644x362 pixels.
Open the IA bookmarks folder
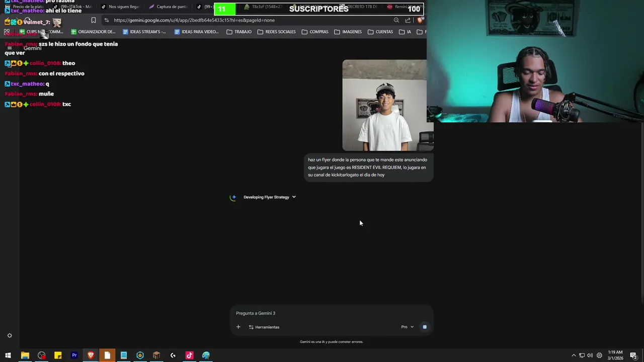coord(405,32)
